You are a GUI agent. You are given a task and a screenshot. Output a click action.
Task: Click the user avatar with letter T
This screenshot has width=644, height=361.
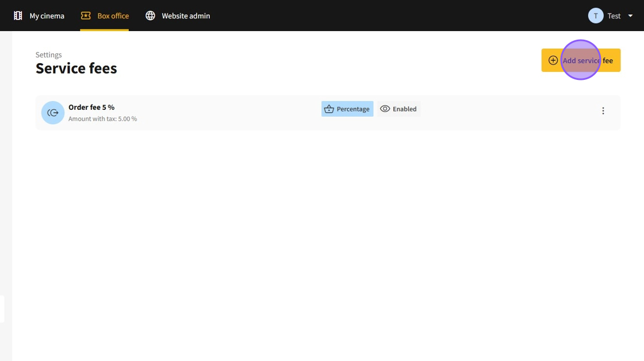click(x=595, y=16)
